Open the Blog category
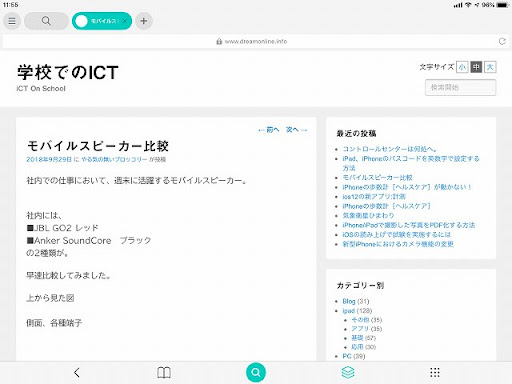Screen dimensions: 512x384 click(x=349, y=301)
